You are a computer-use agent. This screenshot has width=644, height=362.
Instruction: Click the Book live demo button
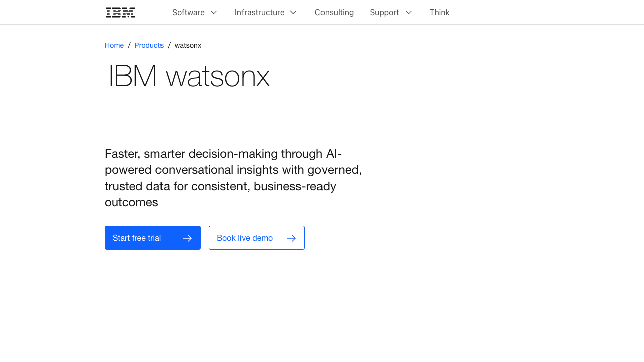[x=257, y=238]
